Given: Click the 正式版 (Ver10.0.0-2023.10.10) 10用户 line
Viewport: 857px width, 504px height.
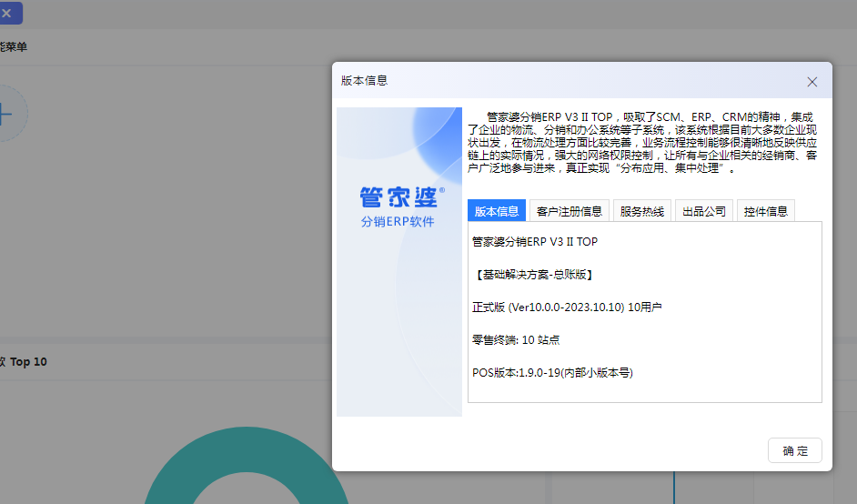Looking at the screenshot, I should pos(567,307).
